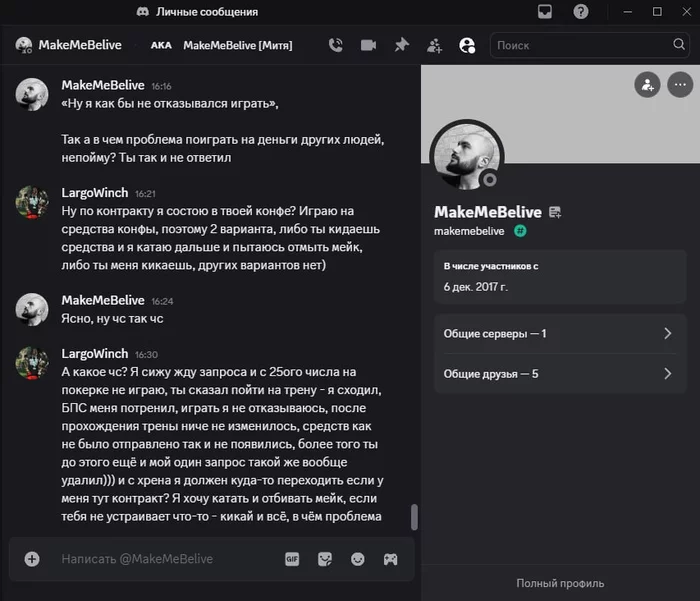The height and width of the screenshot is (601, 700).
Task: Add friends to this DM
Action: [x=434, y=45]
